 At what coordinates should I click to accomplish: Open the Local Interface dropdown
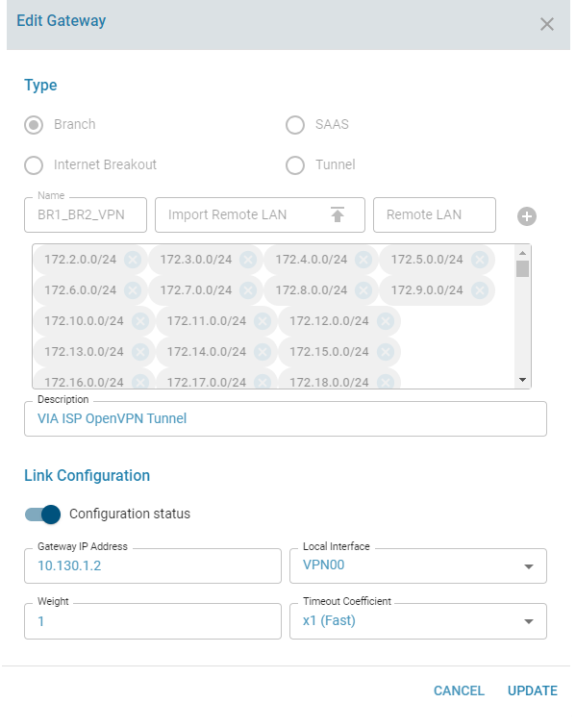point(418,566)
